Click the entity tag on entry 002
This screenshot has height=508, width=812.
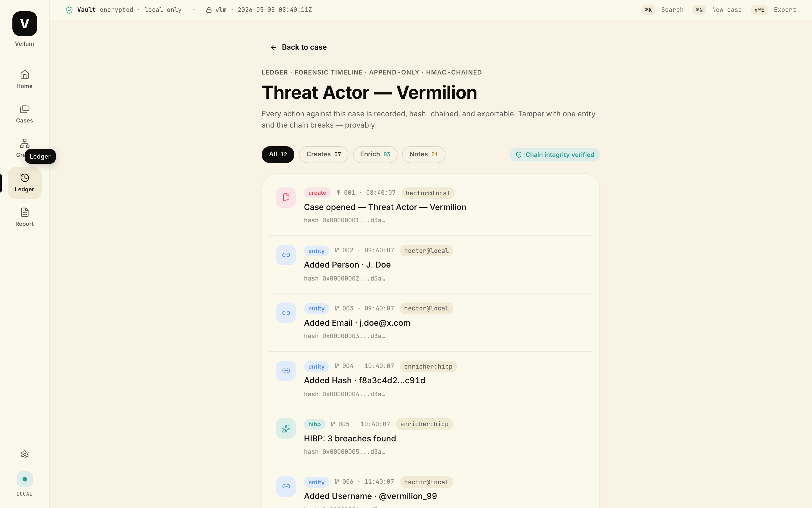(316, 251)
